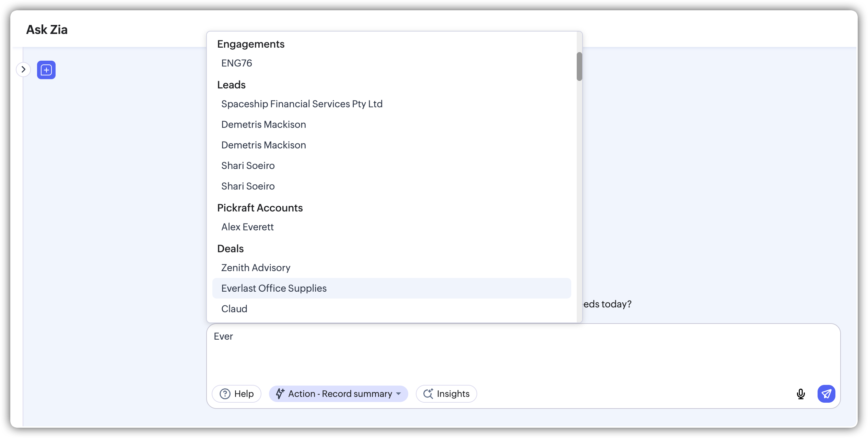Click the dropdown caret beside Record summary
This screenshot has height=438, width=868.
(x=398, y=394)
